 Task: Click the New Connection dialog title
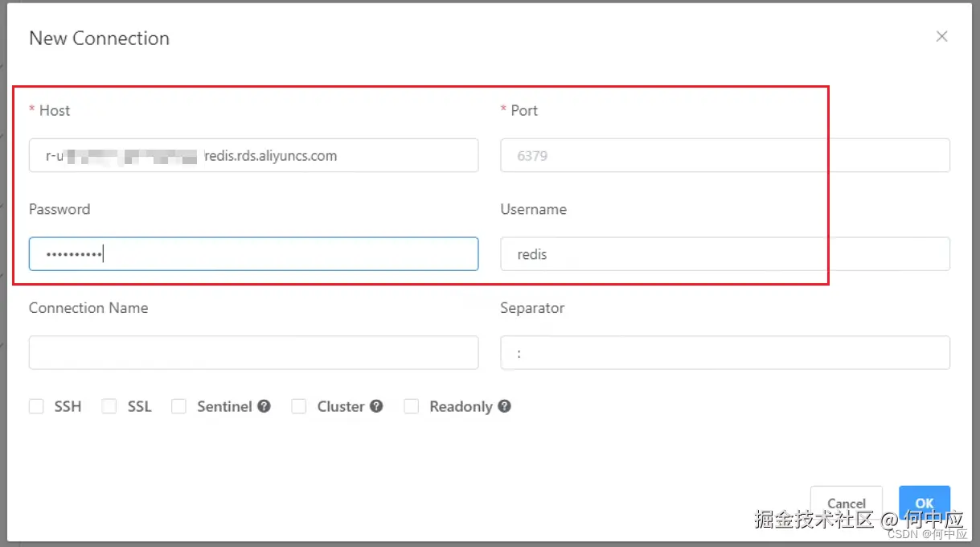(99, 38)
